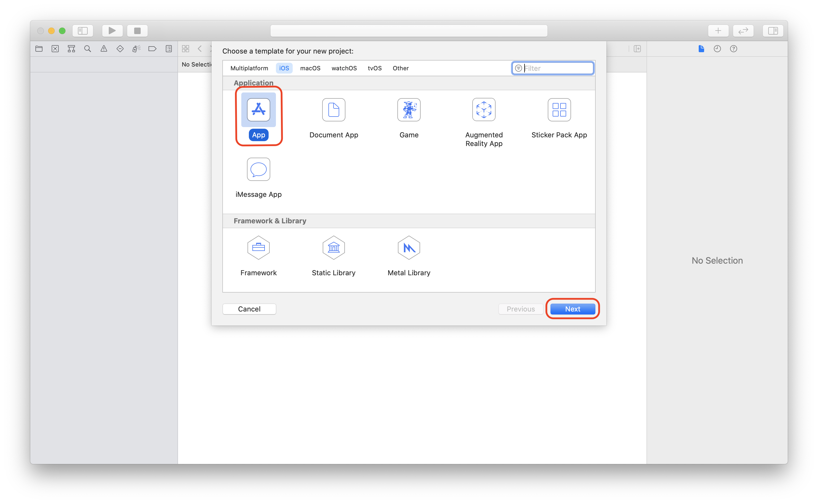Image resolution: width=818 pixels, height=504 pixels.
Task: Click the yellow minimize window button
Action: 51,31
